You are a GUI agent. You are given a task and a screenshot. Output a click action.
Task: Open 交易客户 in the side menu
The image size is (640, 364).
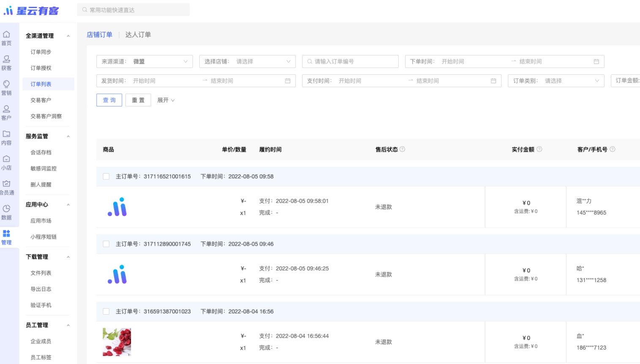click(41, 100)
